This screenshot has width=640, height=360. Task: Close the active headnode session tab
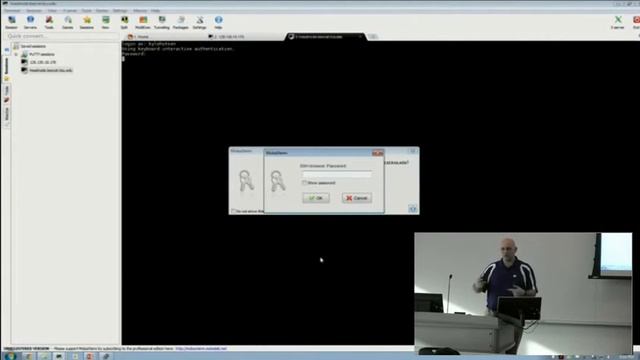click(x=360, y=37)
